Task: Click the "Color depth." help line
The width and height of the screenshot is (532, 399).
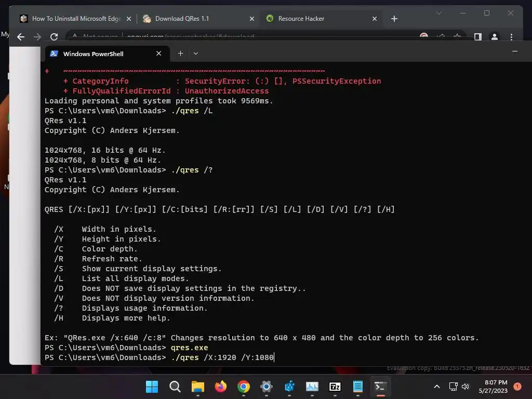Action: (x=110, y=249)
